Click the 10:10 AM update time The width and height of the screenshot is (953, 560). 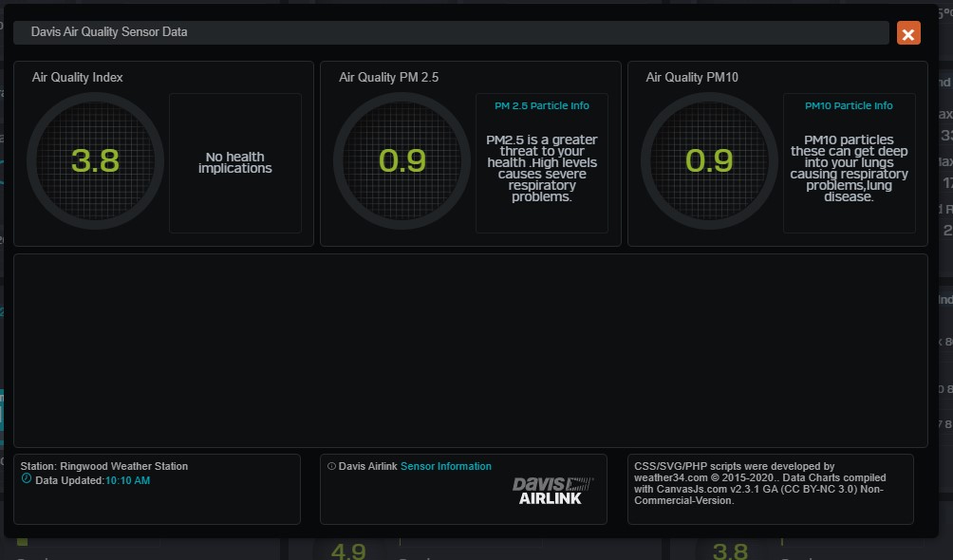point(127,480)
